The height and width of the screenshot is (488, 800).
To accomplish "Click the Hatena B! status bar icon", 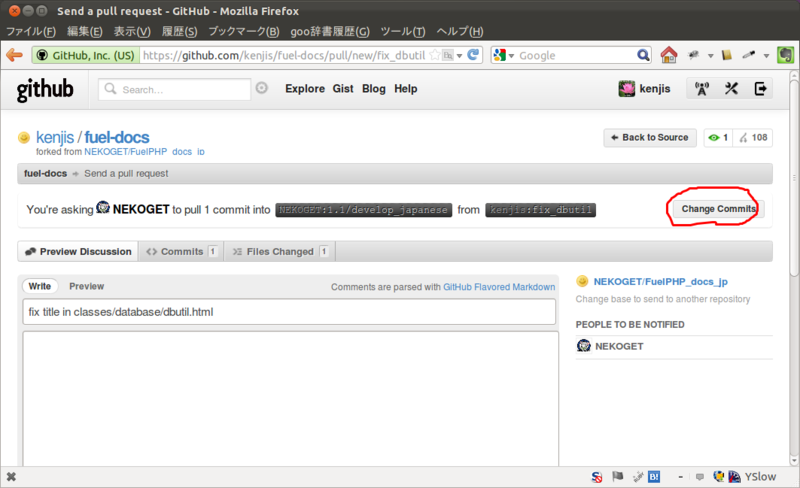I will pos(654,477).
